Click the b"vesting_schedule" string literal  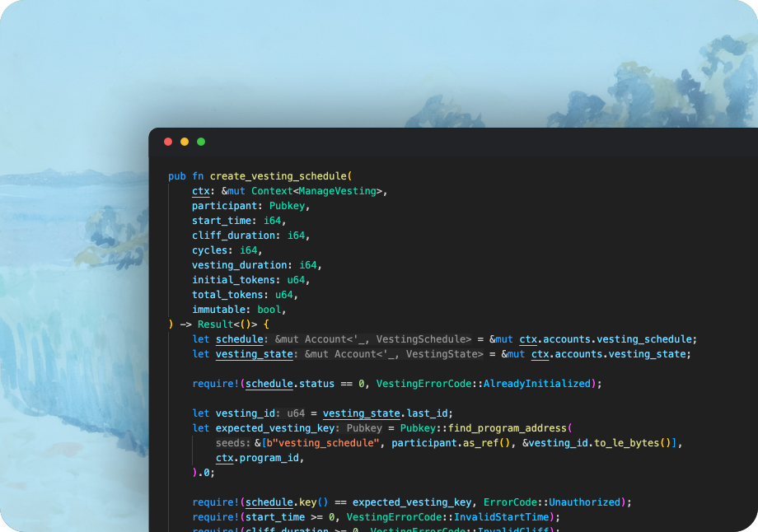tap(322, 443)
